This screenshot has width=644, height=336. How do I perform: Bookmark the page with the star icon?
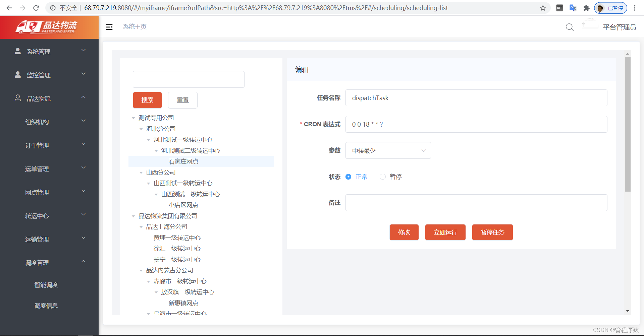(x=543, y=8)
